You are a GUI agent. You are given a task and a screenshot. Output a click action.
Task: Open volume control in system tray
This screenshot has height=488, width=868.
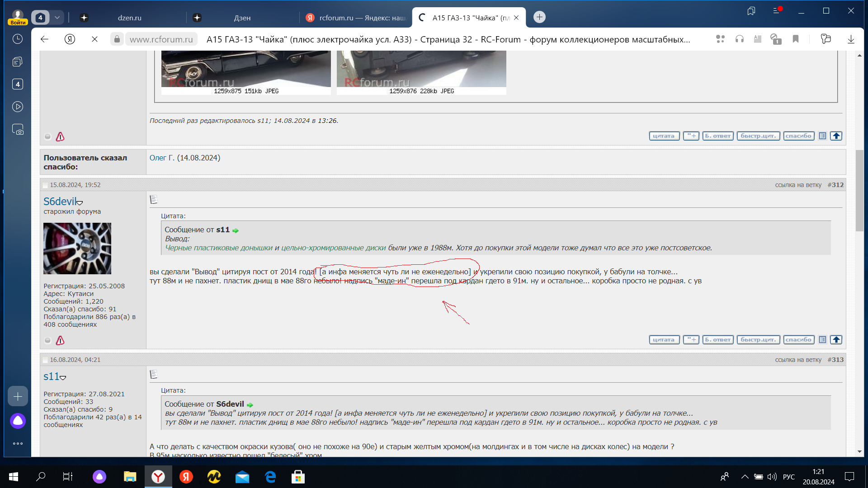tap(772, 477)
